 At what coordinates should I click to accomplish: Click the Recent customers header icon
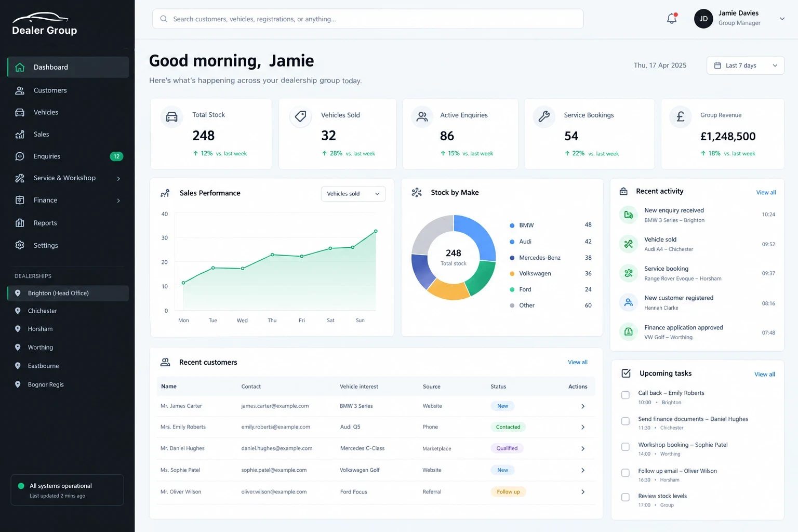click(165, 362)
